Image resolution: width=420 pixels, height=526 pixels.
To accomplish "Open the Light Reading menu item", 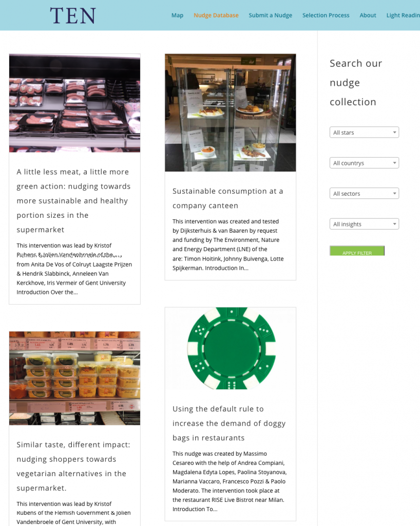I will [x=403, y=15].
